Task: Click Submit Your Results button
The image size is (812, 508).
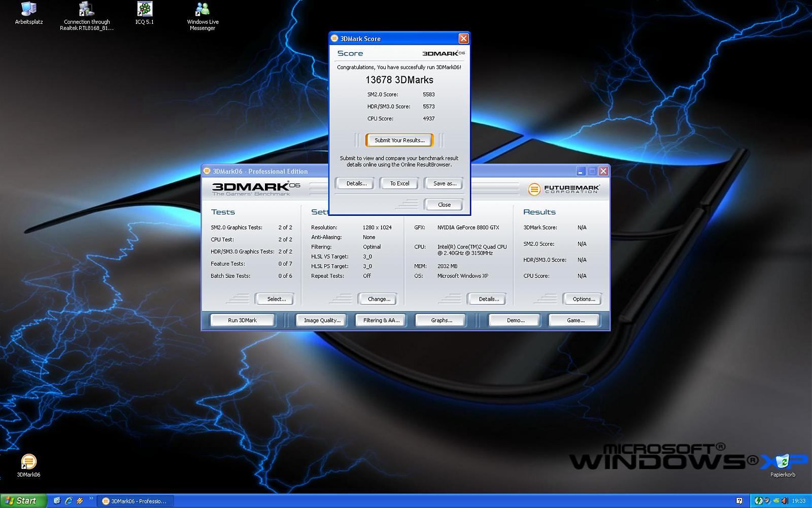Action: (399, 140)
